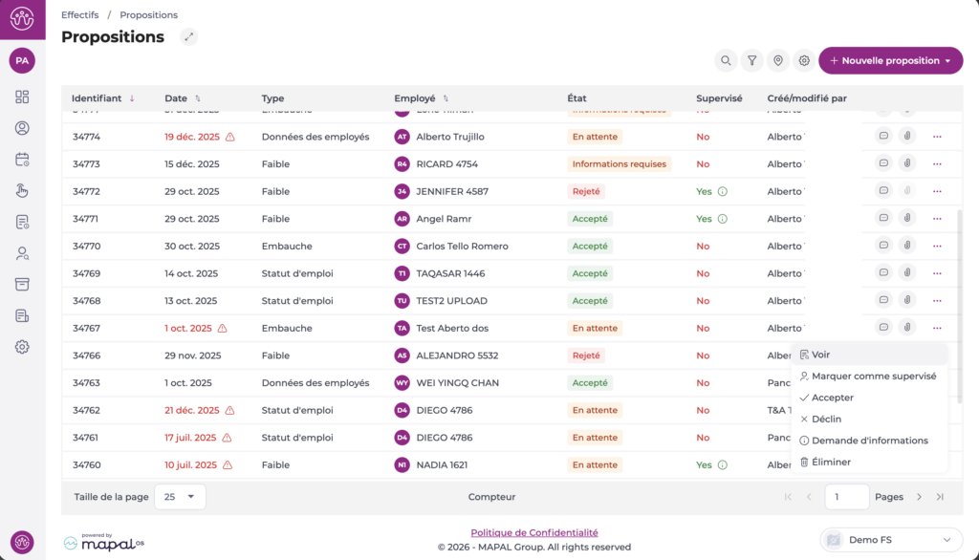Screen dimensions: 979x560
Task: Click attachment paperclip icon for row 34774
Action: tap(906, 137)
